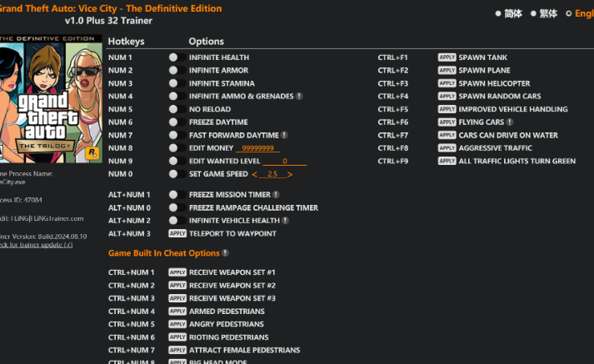Apply Receive Weapon Set #2

click(177, 285)
